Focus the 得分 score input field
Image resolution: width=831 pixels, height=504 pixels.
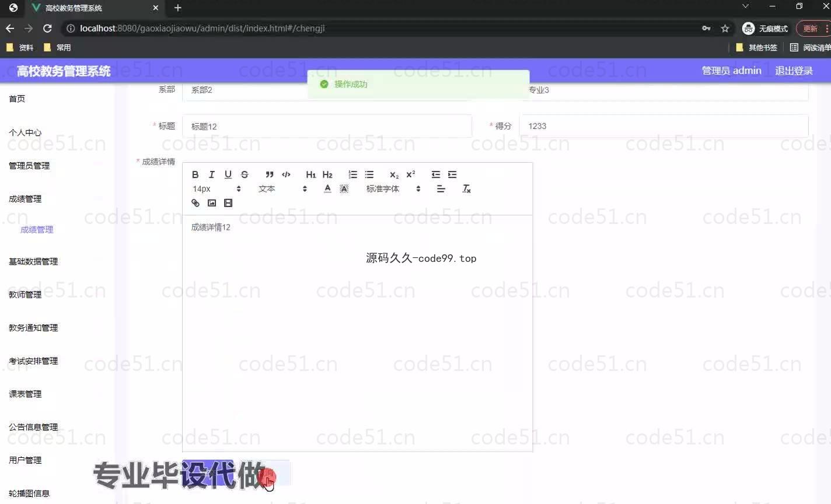[x=664, y=126]
